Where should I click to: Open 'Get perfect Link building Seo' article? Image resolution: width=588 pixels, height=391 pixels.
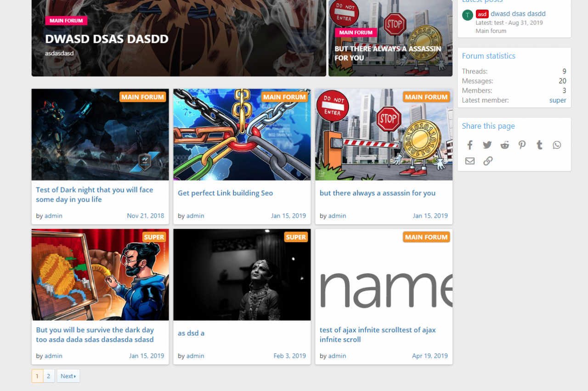pyautogui.click(x=225, y=193)
